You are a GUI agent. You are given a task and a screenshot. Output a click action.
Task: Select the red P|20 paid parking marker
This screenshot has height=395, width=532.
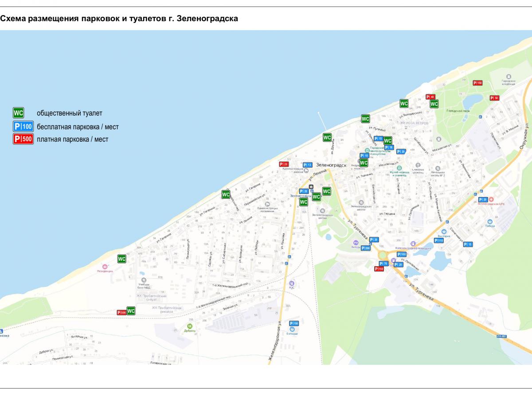[284, 164]
